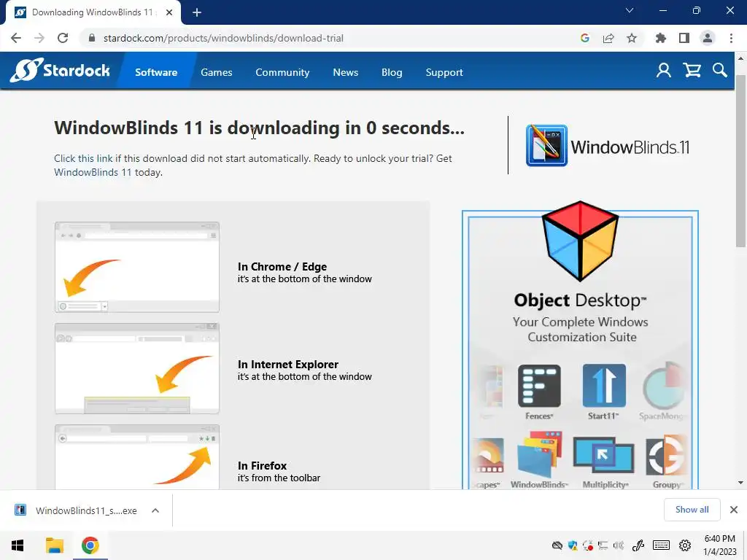Screen dimensions: 747x560
Task: Bookmark the page with the star icon
Action: [632, 38]
